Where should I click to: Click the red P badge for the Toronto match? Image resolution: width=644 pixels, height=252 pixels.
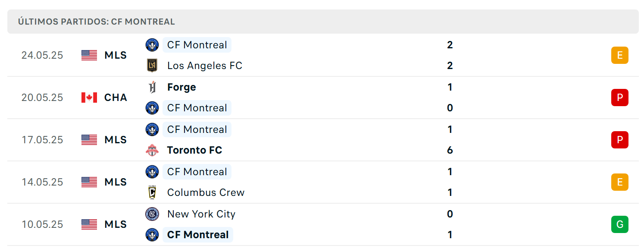click(619, 140)
